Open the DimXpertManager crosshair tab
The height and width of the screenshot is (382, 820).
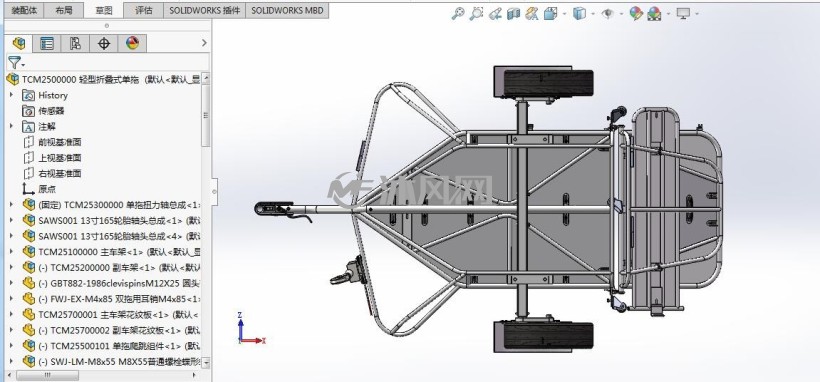(104, 43)
